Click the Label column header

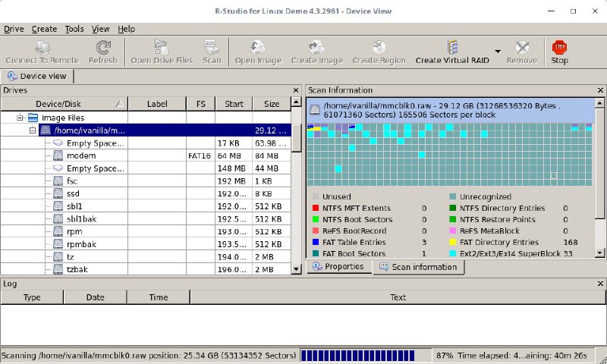tap(157, 104)
